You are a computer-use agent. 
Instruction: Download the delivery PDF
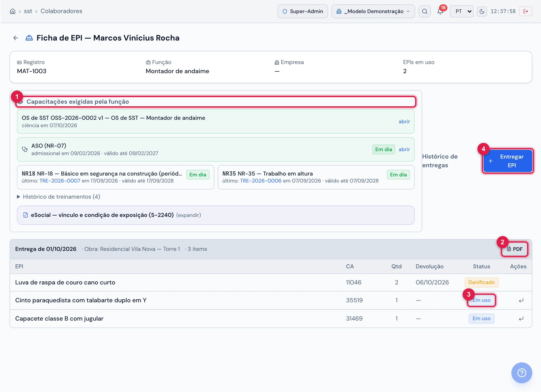(x=514, y=249)
